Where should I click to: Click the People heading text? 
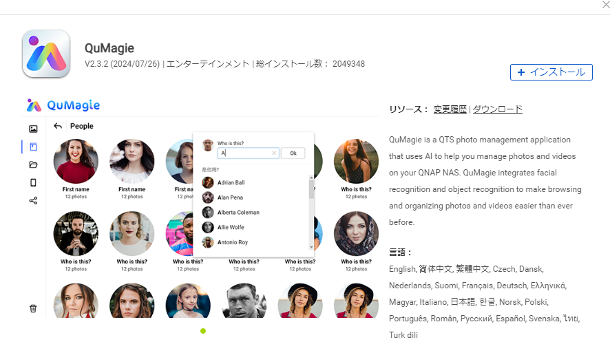click(82, 126)
